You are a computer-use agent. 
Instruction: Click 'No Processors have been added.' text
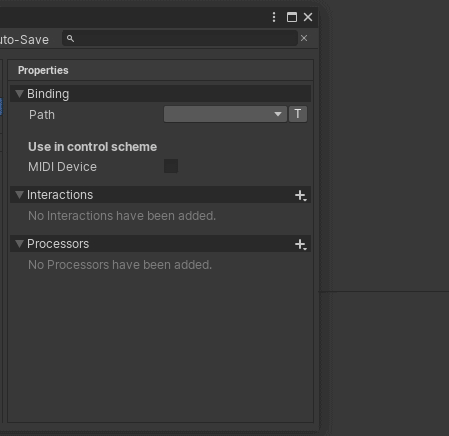120,265
